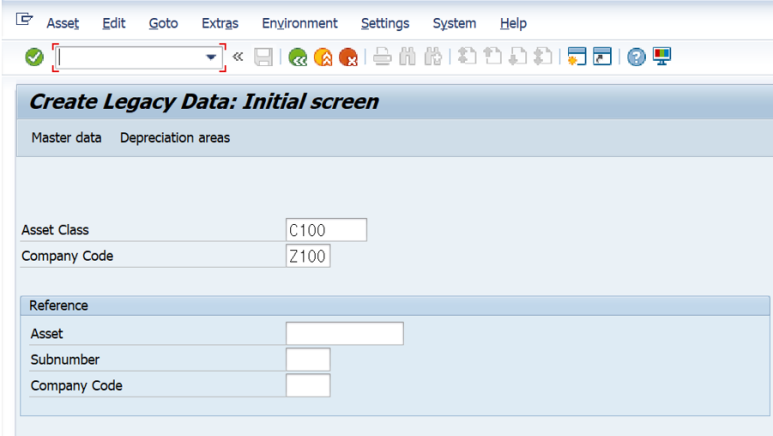
Task: Click the First Page icon
Action: 467,56
